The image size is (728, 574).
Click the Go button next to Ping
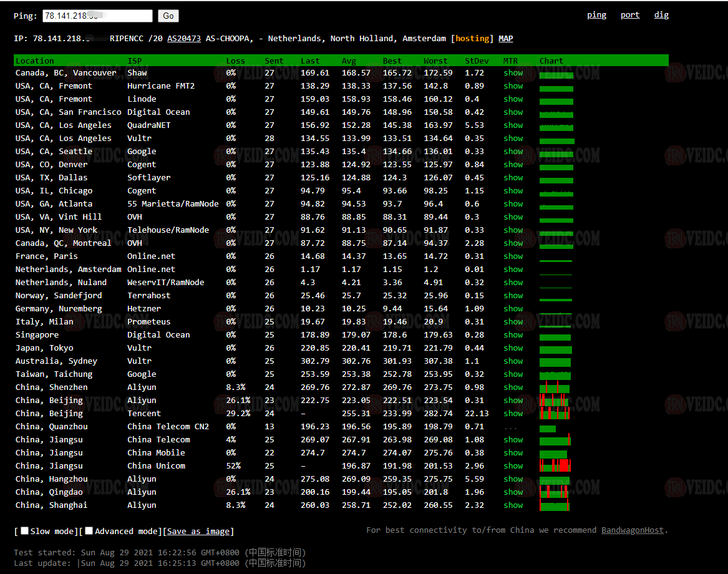pyautogui.click(x=168, y=16)
